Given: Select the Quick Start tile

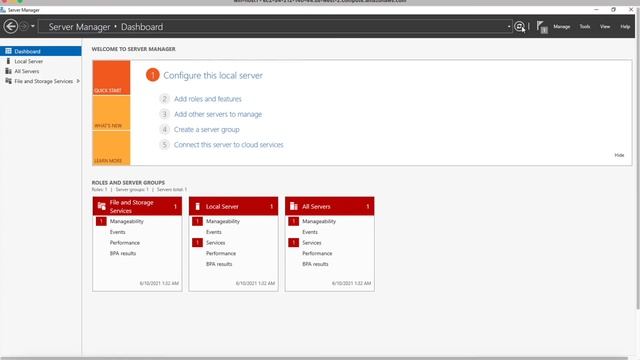Looking at the screenshot, I should (111, 78).
